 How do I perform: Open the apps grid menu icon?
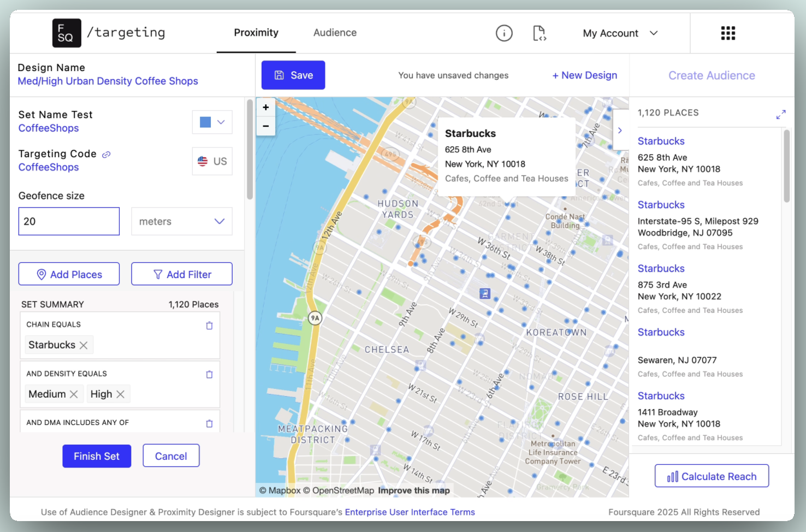pos(728,33)
